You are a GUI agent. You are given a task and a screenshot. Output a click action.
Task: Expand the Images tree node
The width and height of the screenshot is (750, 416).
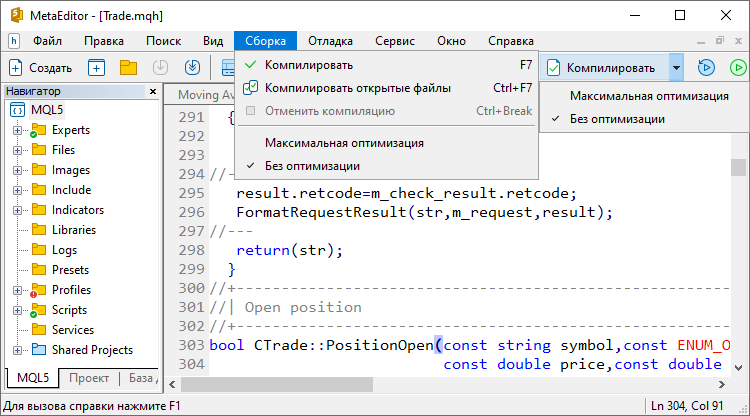[17, 170]
